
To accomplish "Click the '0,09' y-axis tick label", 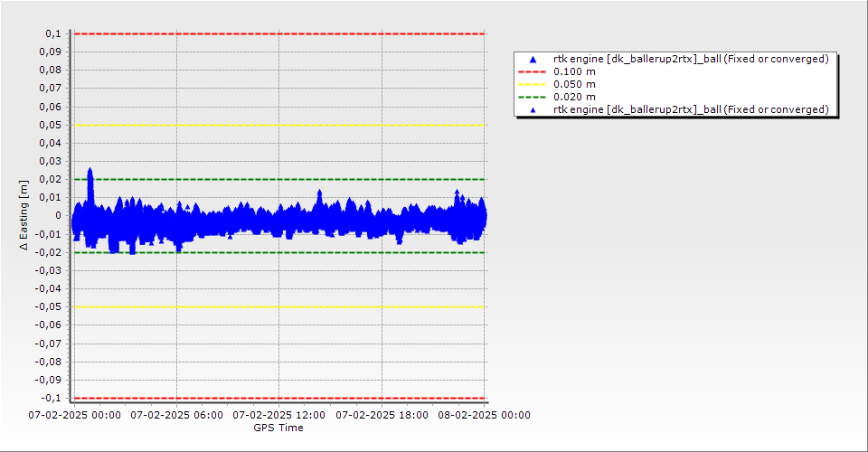I will point(51,52).
